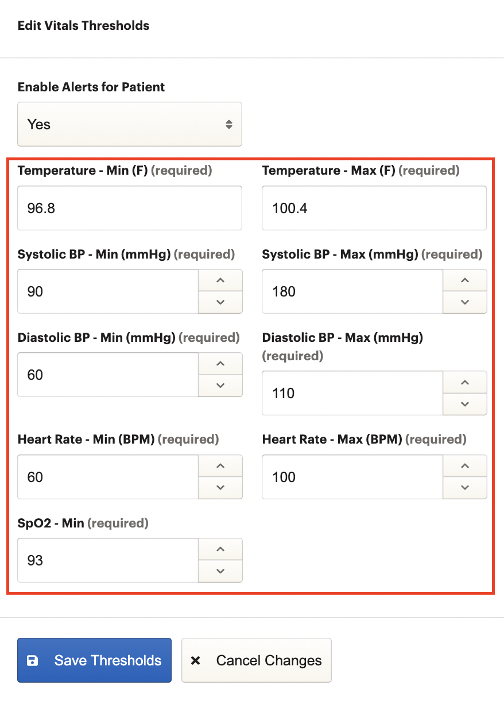
Task: Click the X icon on Cancel Changes
Action: [195, 660]
